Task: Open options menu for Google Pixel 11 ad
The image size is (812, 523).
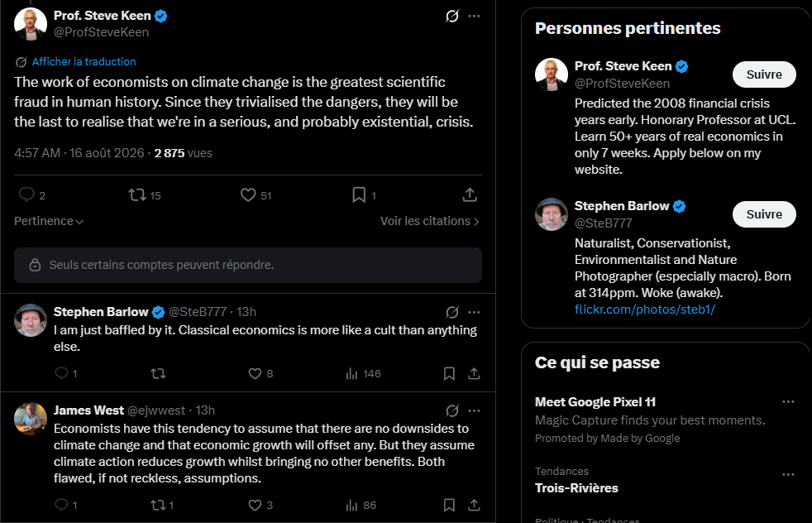Action: coord(788,401)
